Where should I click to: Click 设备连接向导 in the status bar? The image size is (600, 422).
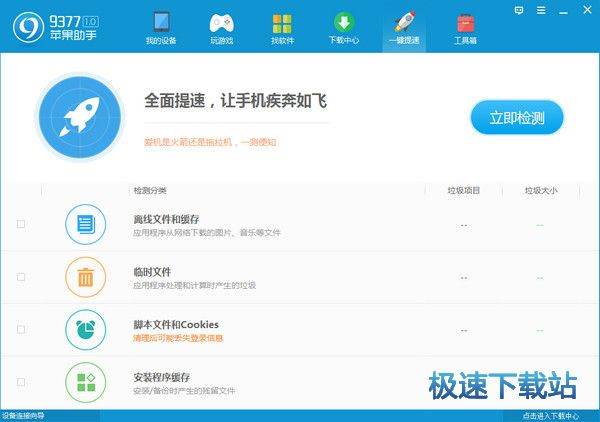click(x=23, y=416)
